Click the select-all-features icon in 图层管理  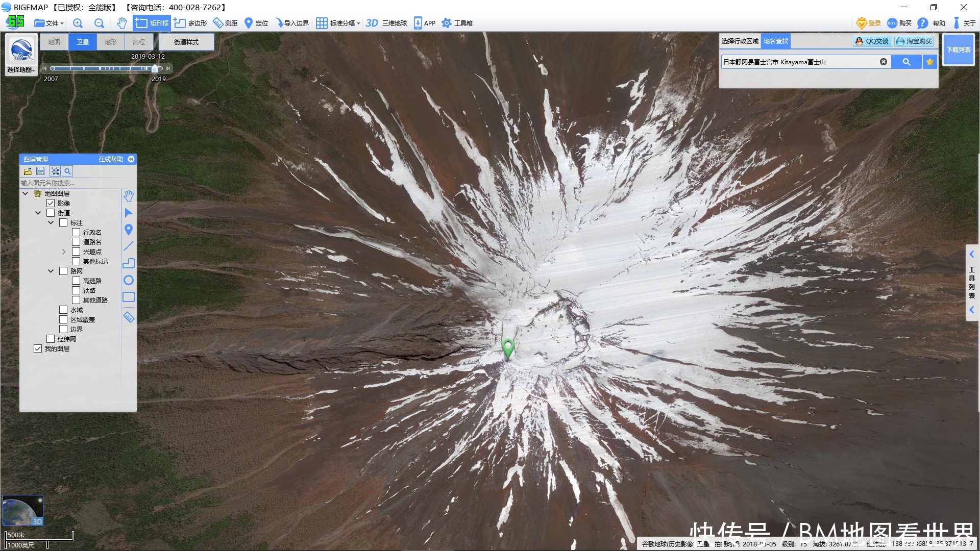pos(55,171)
